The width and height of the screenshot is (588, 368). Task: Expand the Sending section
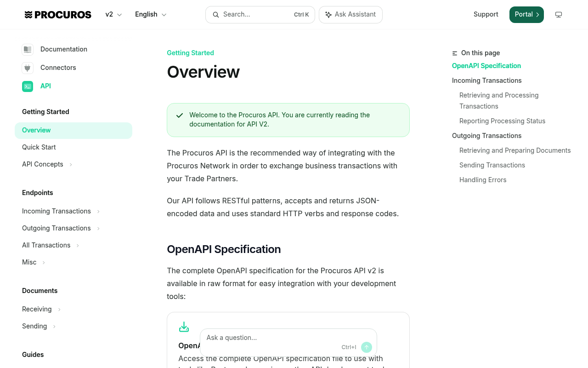pos(54,327)
